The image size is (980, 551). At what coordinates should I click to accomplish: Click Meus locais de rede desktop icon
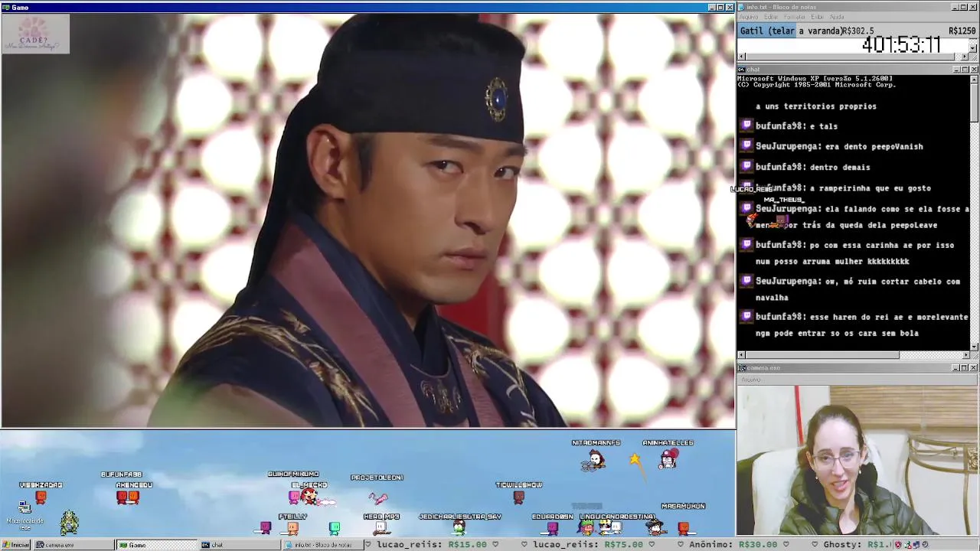click(24, 515)
